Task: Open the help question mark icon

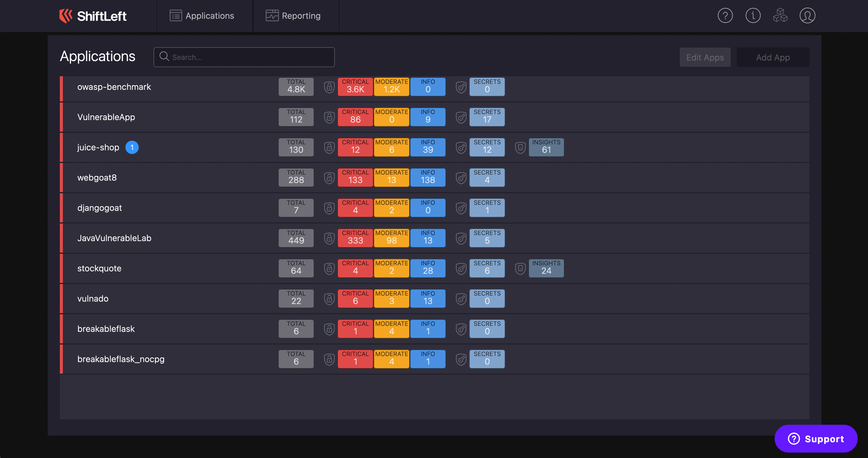Action: [x=725, y=15]
